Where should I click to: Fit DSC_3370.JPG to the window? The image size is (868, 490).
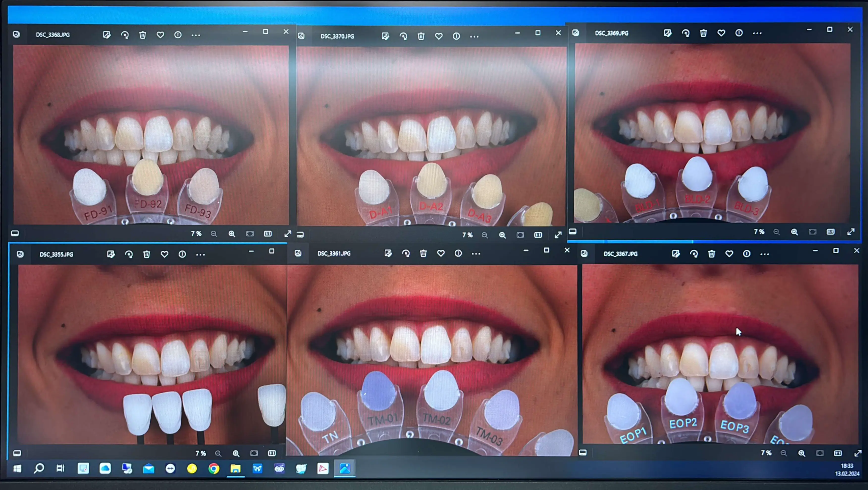point(520,235)
